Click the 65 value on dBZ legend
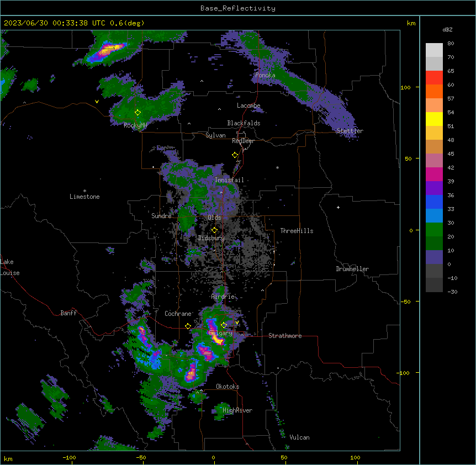Screen dimensions: 476x465 451,71
